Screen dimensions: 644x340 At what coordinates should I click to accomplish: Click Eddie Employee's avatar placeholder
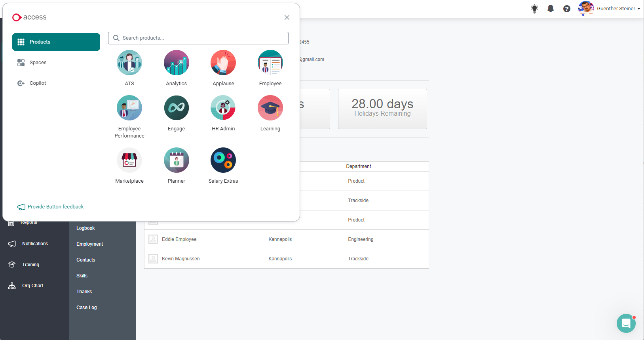(153, 239)
